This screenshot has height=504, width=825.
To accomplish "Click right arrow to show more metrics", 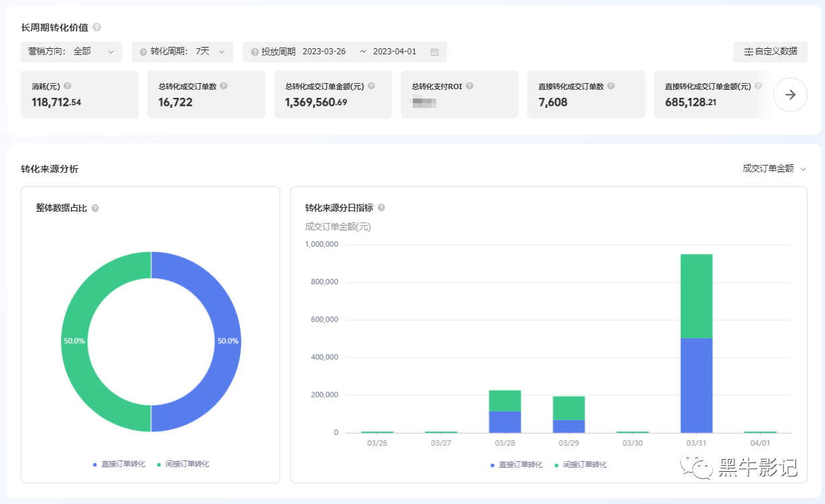I will point(790,94).
